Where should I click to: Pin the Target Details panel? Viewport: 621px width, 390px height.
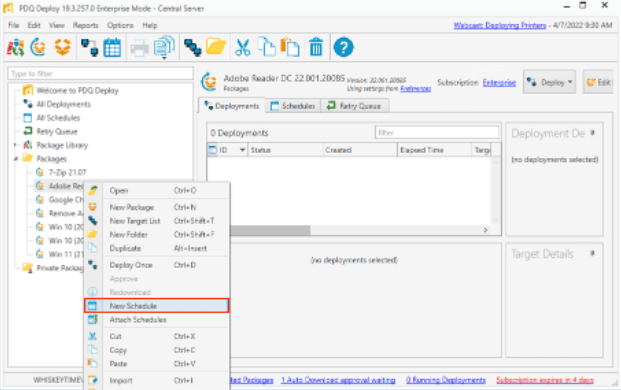[592, 253]
